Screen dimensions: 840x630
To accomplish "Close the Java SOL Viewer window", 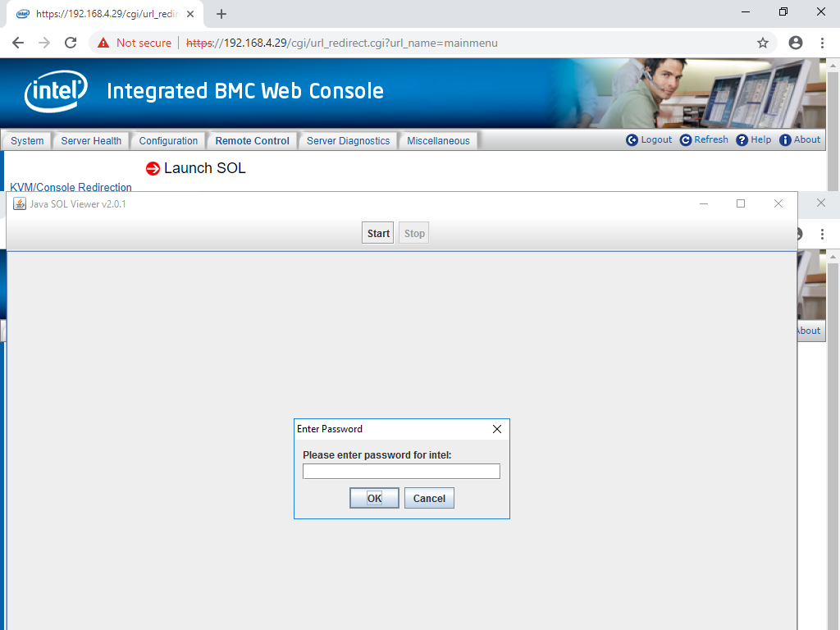I will [778, 203].
